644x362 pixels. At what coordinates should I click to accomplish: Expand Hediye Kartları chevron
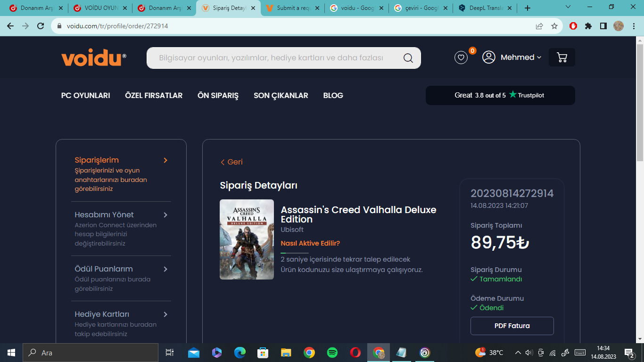(165, 314)
